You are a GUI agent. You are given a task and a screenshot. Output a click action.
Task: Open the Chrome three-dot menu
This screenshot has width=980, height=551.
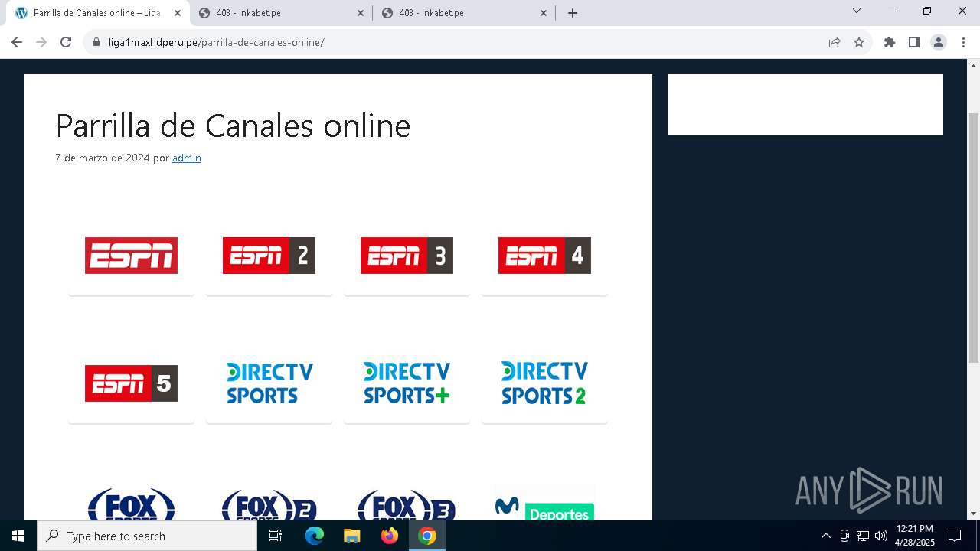click(963, 42)
